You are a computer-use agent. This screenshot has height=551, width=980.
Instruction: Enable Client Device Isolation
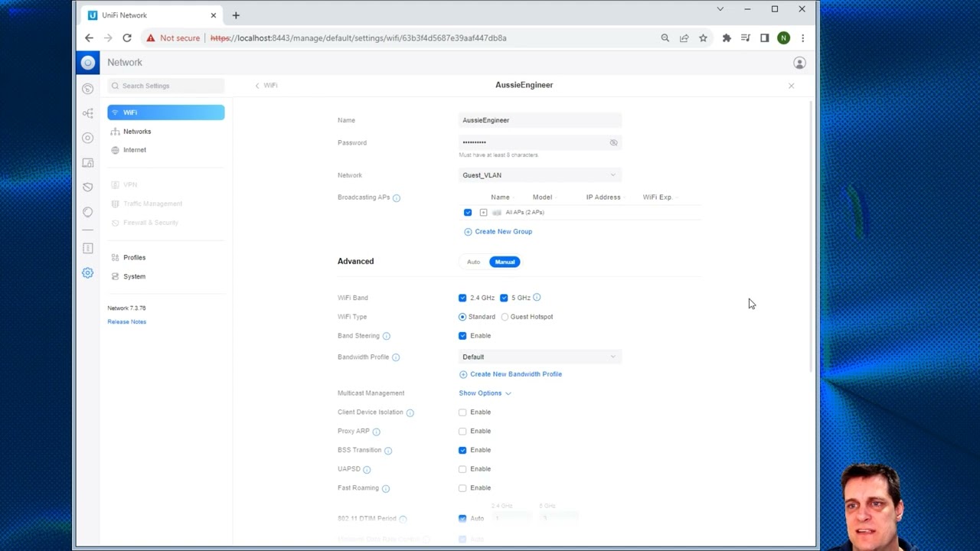click(x=462, y=412)
